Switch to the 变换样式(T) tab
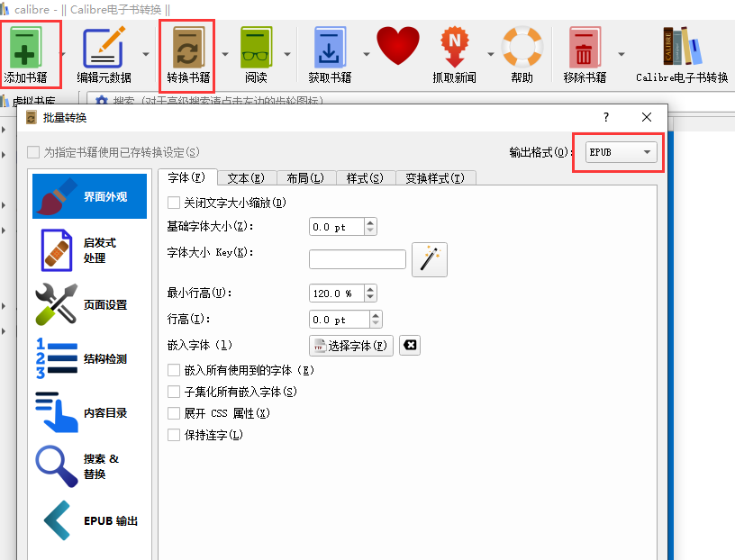Image resolution: width=735 pixels, height=560 pixels. pyautogui.click(x=435, y=178)
